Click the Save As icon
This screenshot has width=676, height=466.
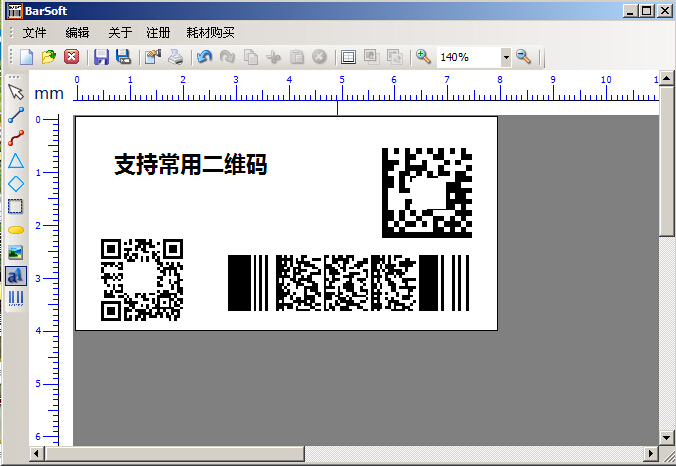pyautogui.click(x=124, y=57)
